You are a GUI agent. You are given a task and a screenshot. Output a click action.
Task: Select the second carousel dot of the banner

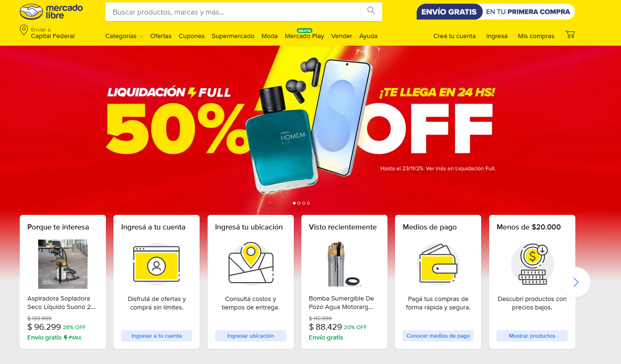[x=299, y=203]
